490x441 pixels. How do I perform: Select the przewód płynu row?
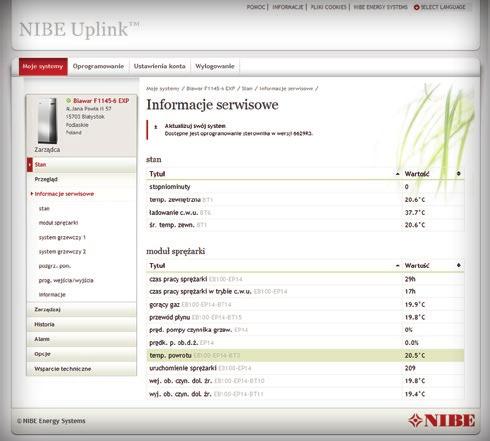click(x=305, y=317)
